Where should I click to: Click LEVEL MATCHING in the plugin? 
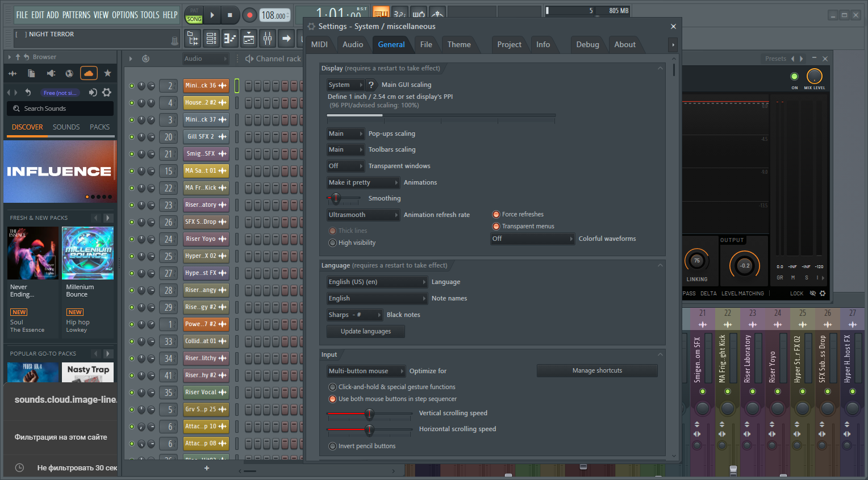click(742, 294)
